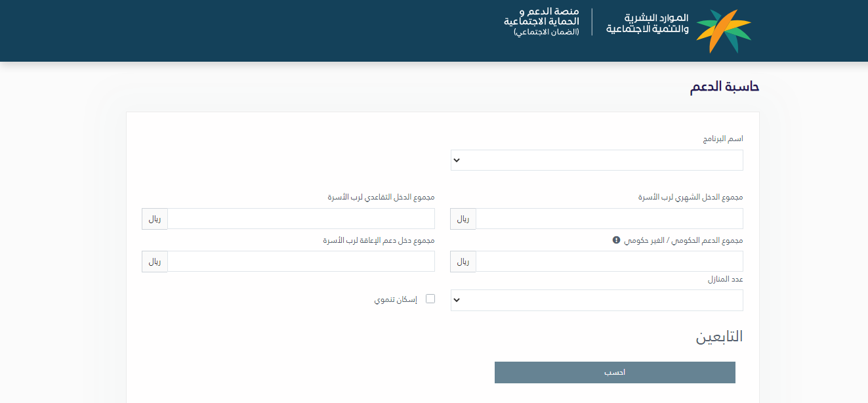Screen dimensions: 868x403
Task: Expand the عدد المنازل dropdown
Action: pyautogui.click(x=596, y=300)
